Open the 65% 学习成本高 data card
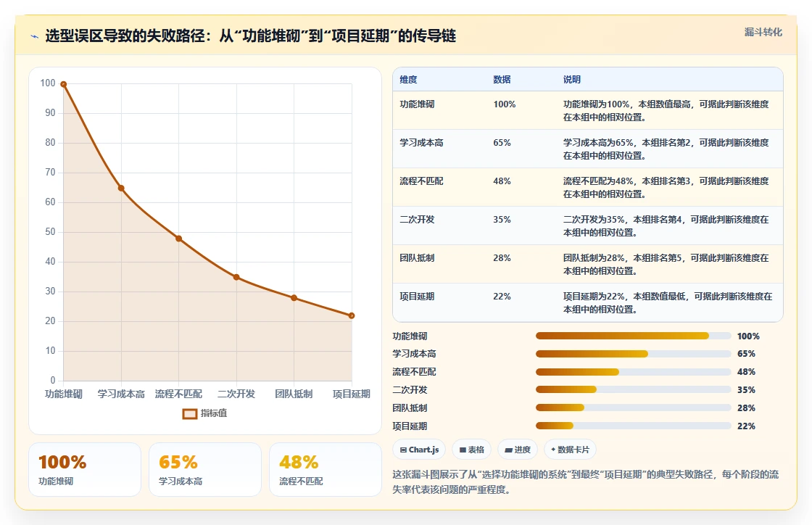Screen dimensions: 812x525 coord(205,470)
